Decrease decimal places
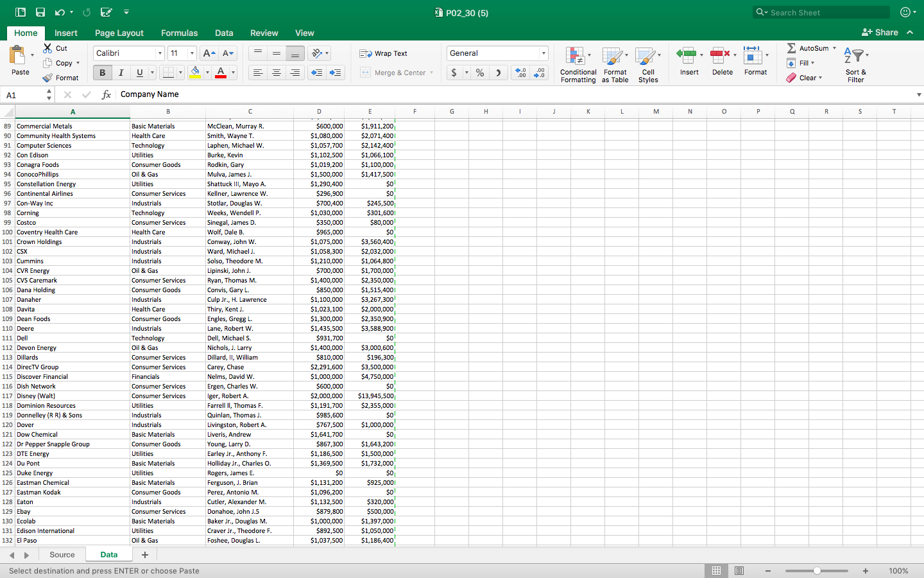The width and height of the screenshot is (924, 578). click(x=540, y=73)
